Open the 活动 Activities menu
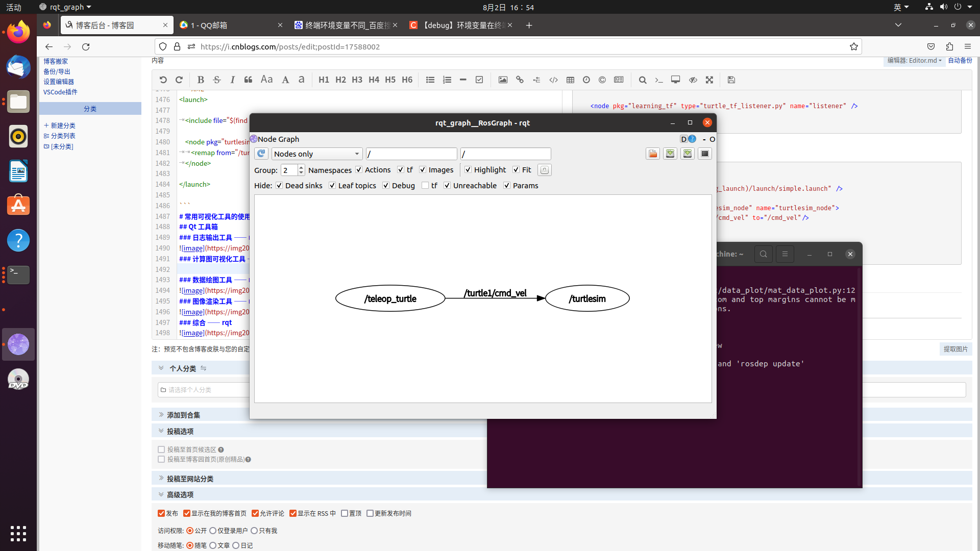 14,7
